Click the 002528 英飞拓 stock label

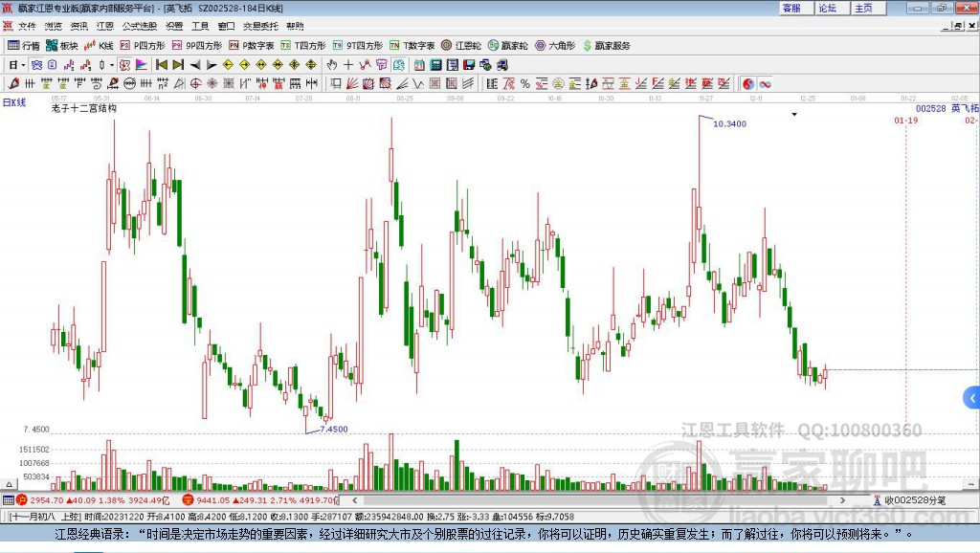pos(947,109)
